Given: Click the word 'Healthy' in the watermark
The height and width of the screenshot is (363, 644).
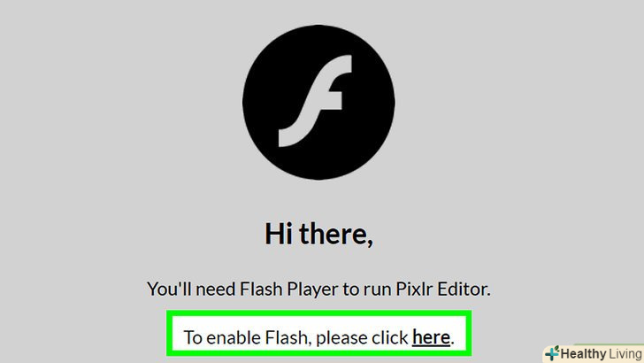Looking at the screenshot, I should tap(583, 354).
